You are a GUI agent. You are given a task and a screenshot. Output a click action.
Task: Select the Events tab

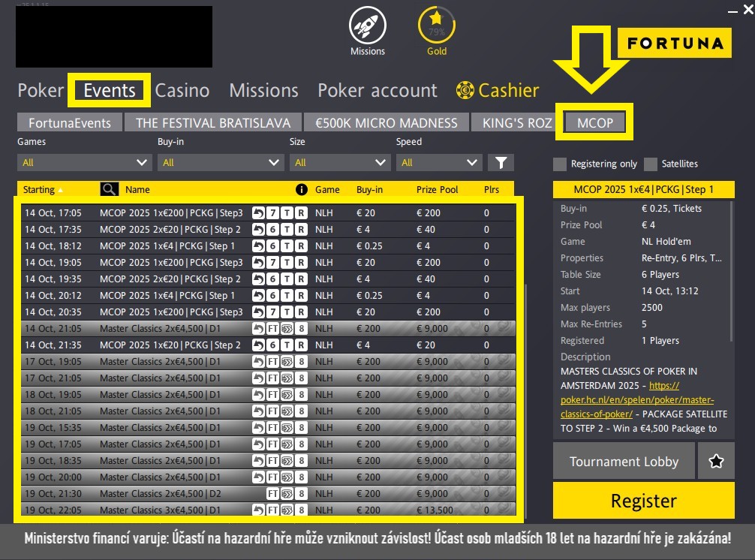pyautogui.click(x=110, y=90)
